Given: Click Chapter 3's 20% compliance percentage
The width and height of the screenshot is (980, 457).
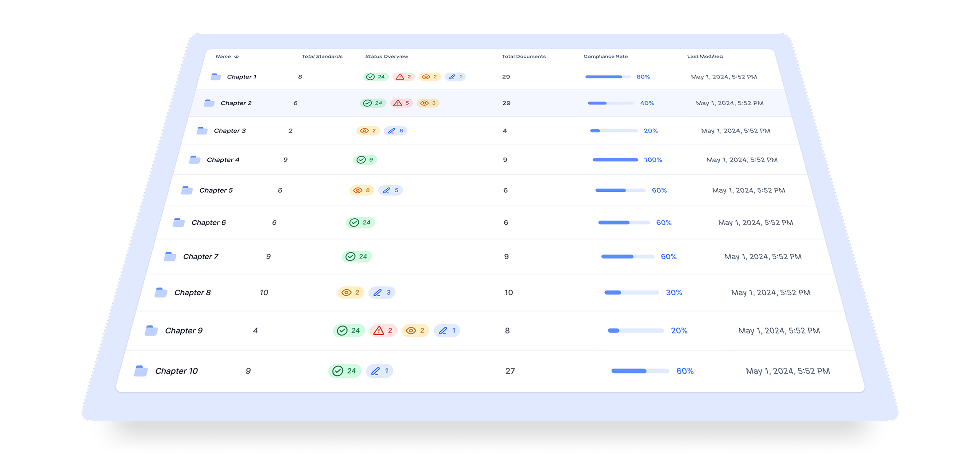Looking at the screenshot, I should coord(651,131).
